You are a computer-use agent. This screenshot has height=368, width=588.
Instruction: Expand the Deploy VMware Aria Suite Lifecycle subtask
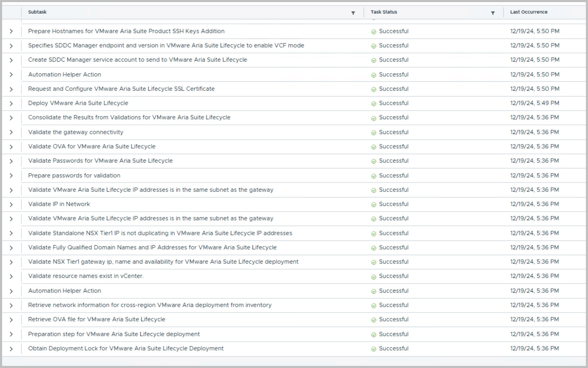pos(11,104)
